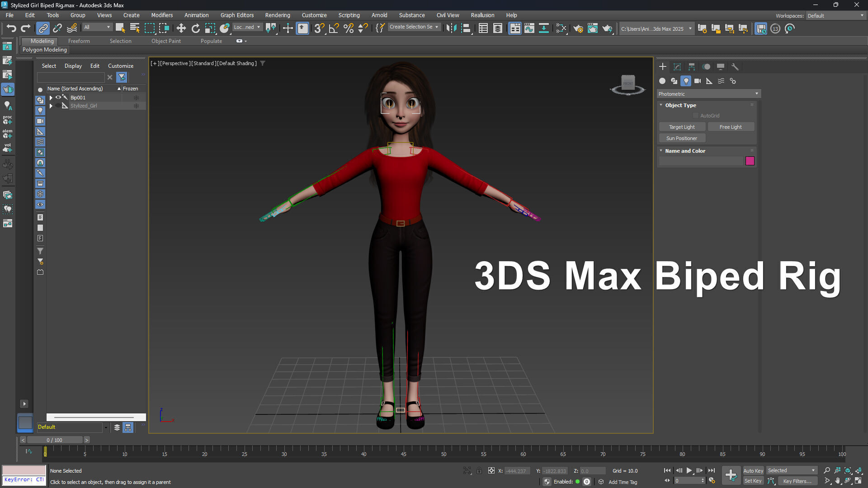Click the Sun Positioner button
This screenshot has width=868, height=488.
[682, 138]
